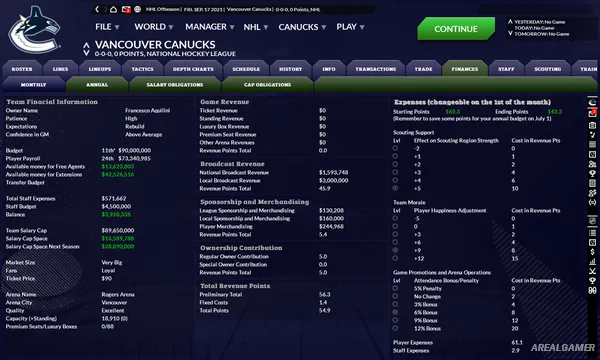Click the dollar sign icon in the right sidebar
The width and height of the screenshot is (600, 360).
point(592,252)
